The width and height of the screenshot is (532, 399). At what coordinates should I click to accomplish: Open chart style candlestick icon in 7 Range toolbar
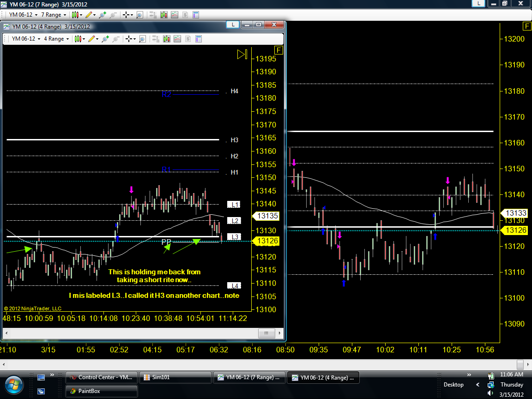click(x=75, y=15)
